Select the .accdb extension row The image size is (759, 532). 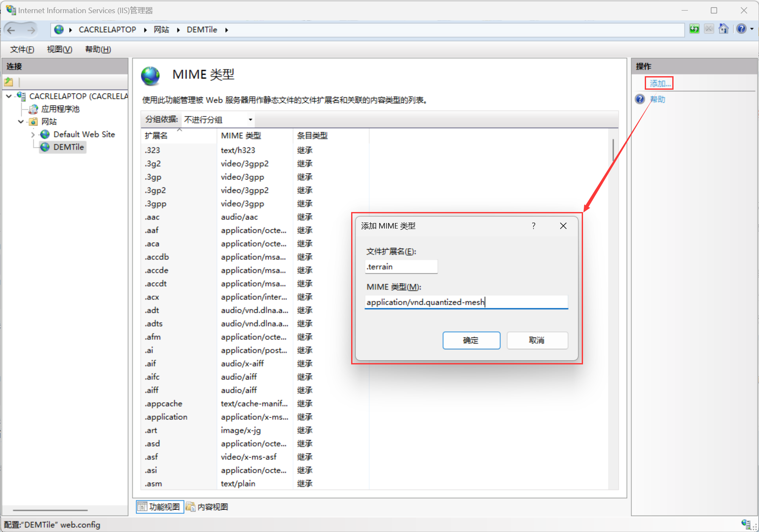[x=255, y=257]
